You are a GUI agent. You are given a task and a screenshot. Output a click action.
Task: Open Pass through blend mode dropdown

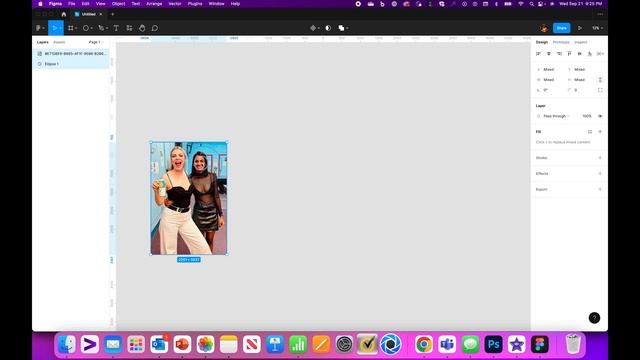point(557,116)
